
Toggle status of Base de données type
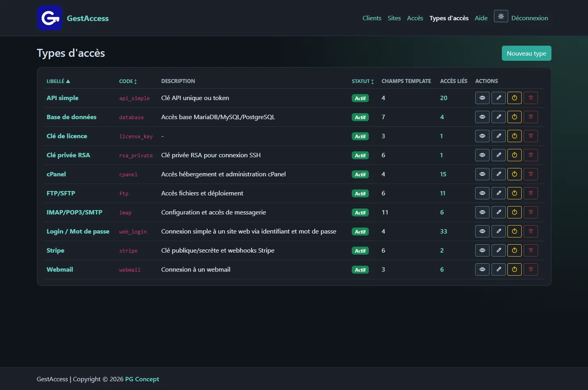coord(515,117)
